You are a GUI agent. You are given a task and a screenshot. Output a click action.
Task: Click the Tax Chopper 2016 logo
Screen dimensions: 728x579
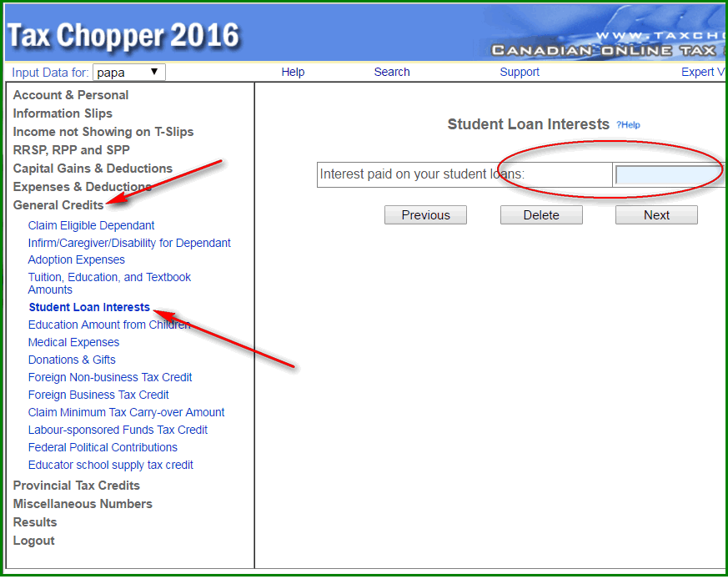click(x=123, y=35)
